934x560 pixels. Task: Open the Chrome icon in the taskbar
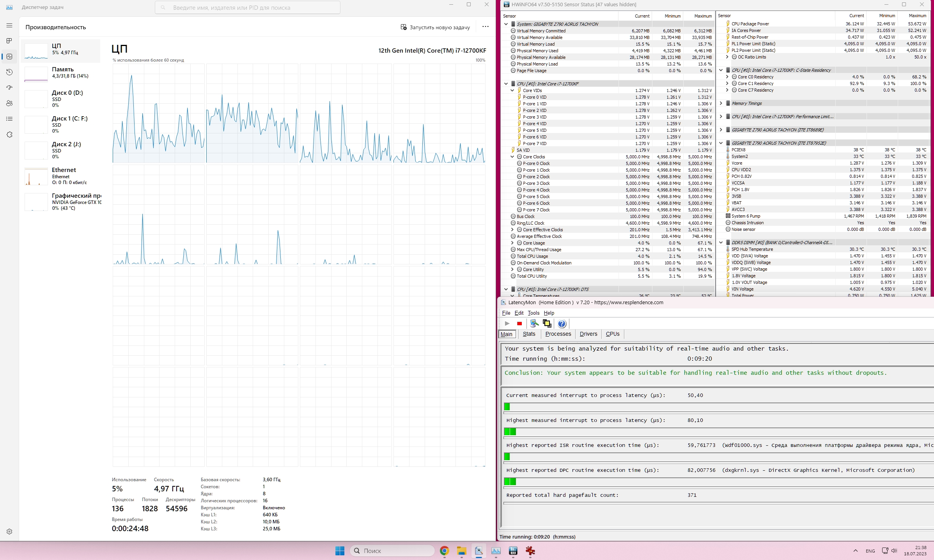click(444, 551)
